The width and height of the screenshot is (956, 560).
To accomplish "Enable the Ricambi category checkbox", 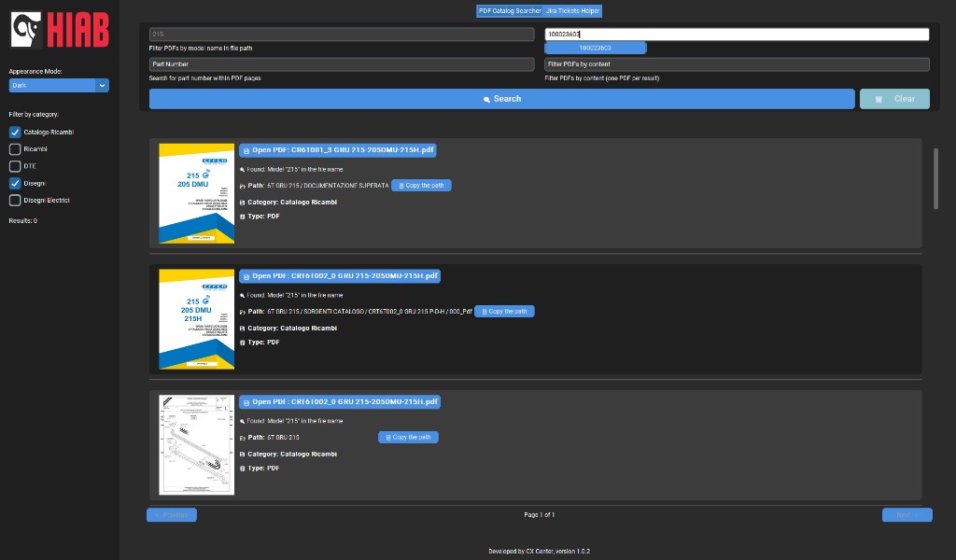I will tap(15, 149).
